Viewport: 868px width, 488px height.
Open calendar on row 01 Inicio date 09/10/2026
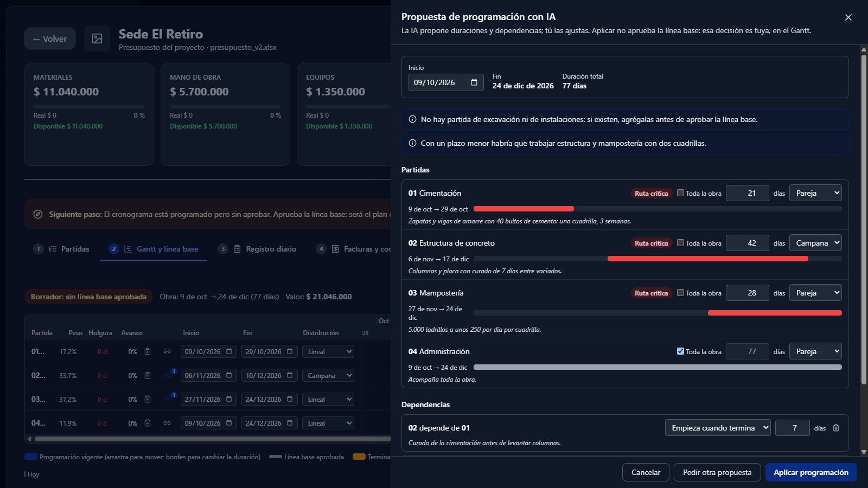coord(229,351)
